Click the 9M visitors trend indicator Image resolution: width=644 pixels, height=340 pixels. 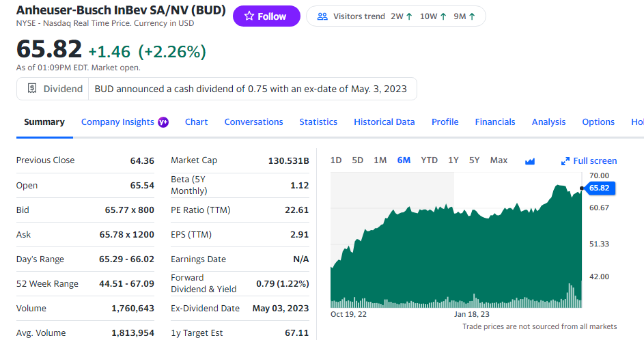pyautogui.click(x=464, y=16)
